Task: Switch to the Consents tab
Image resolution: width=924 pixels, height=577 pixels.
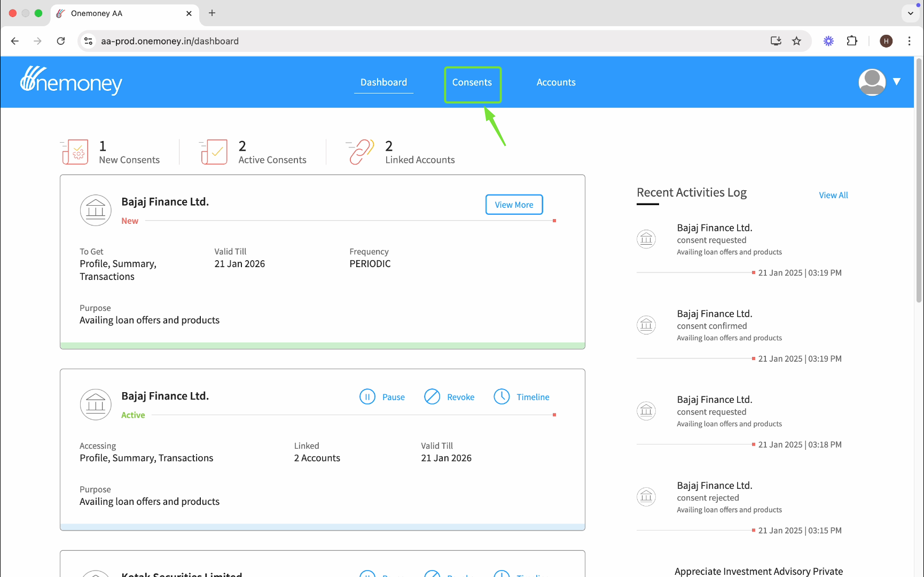Action: tap(472, 82)
